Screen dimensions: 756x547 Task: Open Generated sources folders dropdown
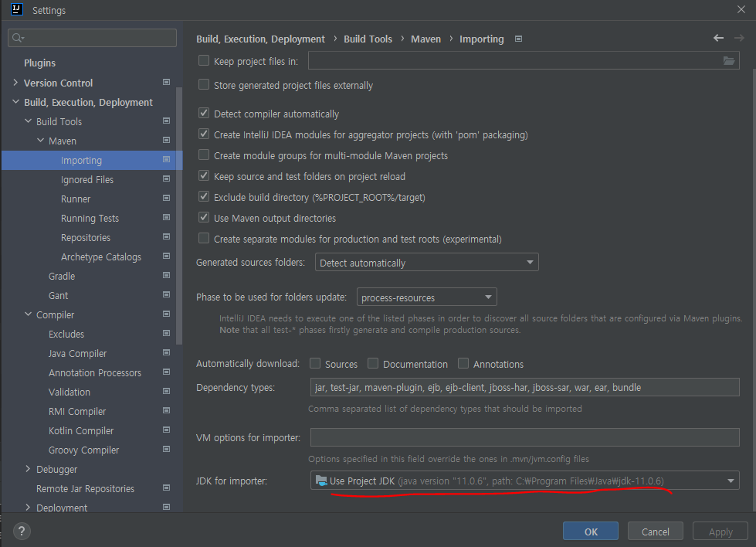[x=427, y=263]
